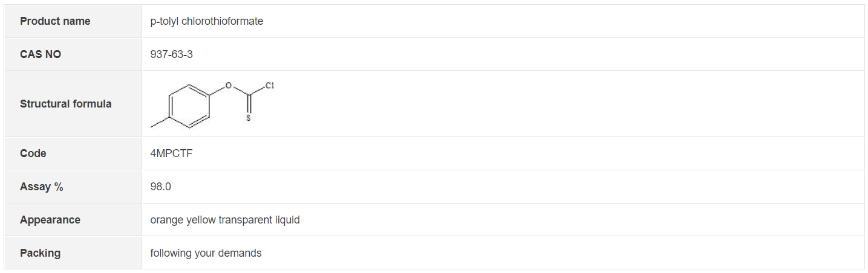Click the Product name row label
Viewport: 868px width, 273px height.
coord(55,21)
